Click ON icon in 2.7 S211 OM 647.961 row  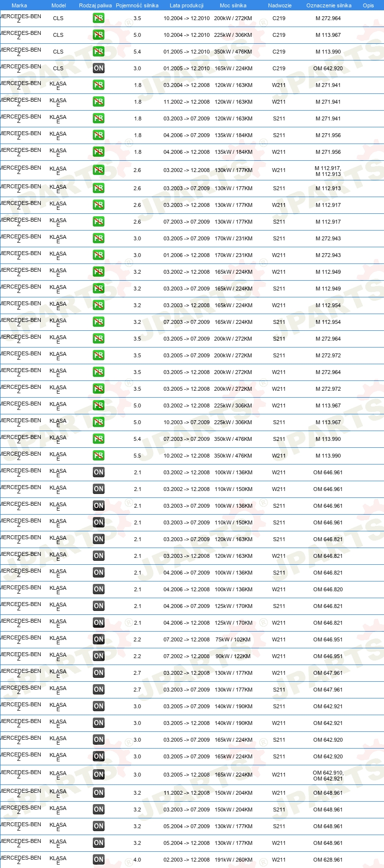click(x=99, y=690)
